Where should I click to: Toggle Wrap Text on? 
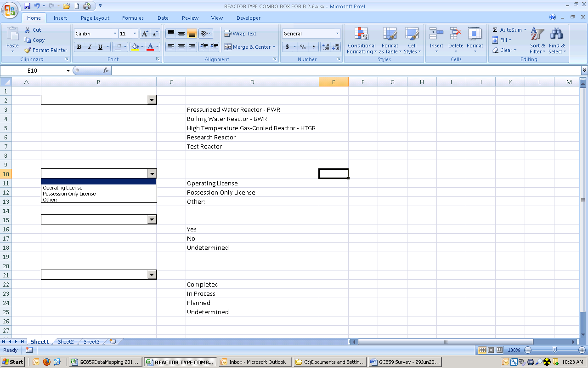click(240, 34)
